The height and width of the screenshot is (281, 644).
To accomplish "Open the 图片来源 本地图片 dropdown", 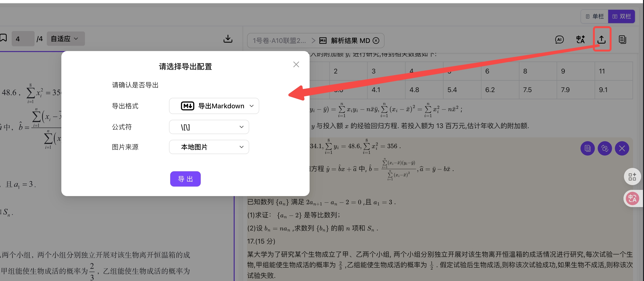I will (x=209, y=147).
